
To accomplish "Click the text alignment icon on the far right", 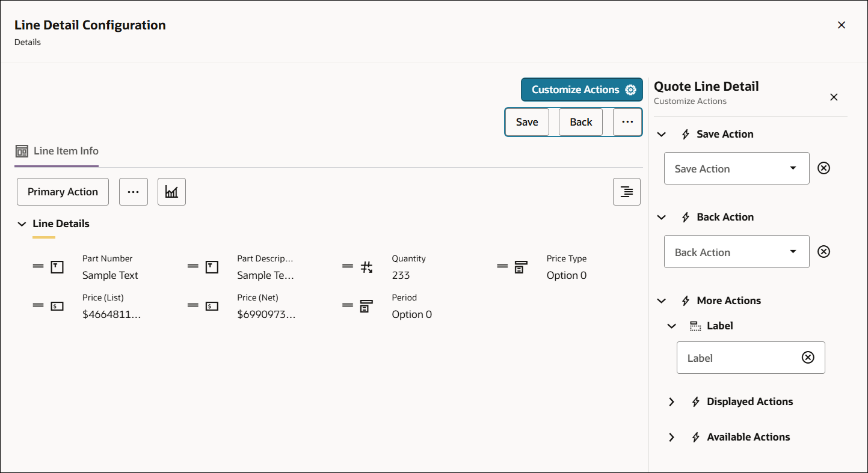I will [x=626, y=191].
